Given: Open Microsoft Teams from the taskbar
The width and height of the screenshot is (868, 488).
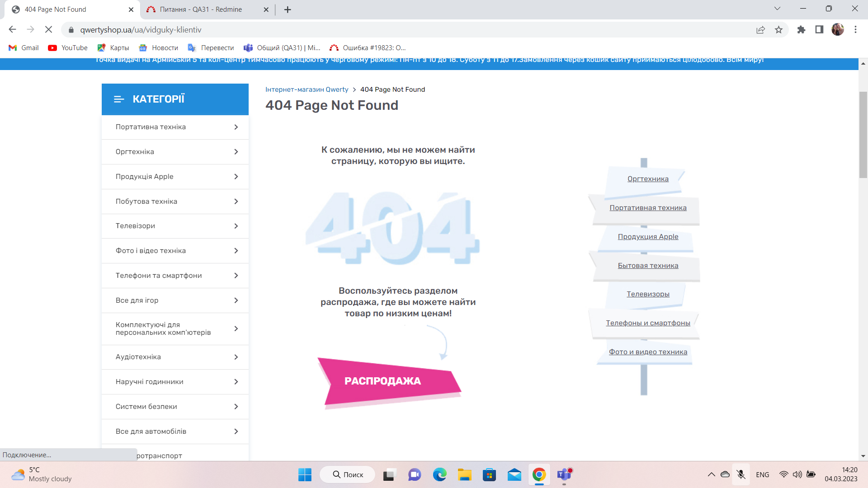Looking at the screenshot, I should point(564,475).
